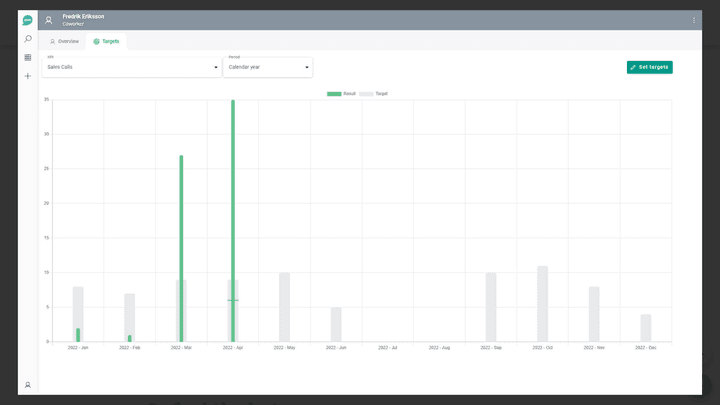Click the 2022 - Apr axis label

[233, 348]
